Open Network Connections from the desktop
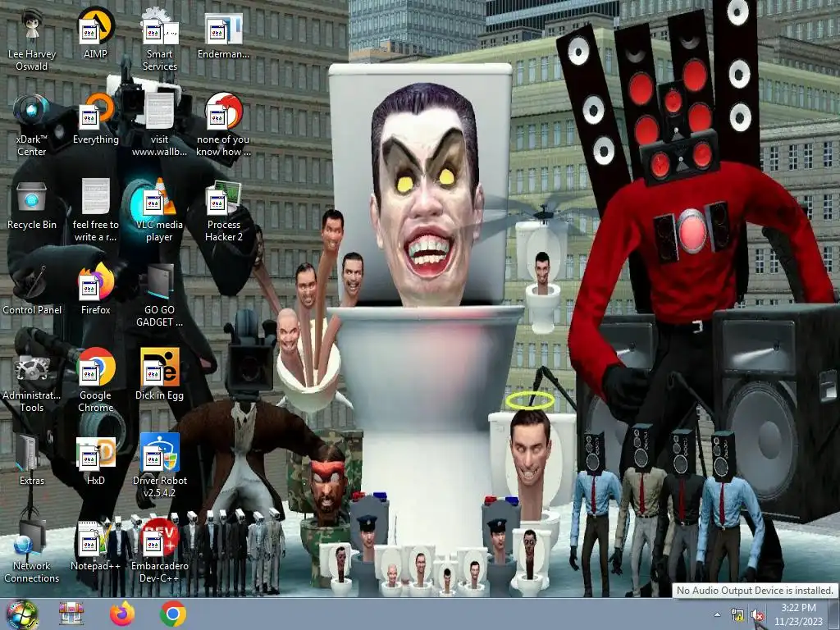 32,552
